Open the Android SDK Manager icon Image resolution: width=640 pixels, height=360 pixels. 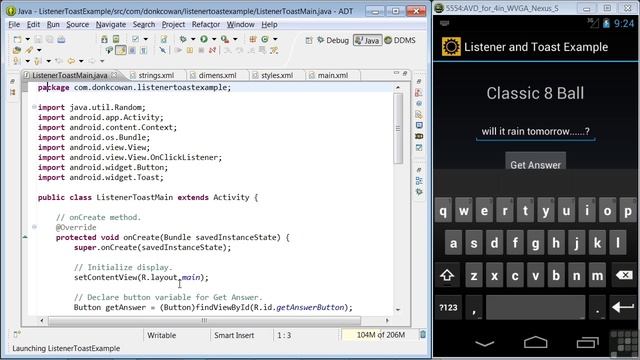pyautogui.click(x=104, y=40)
